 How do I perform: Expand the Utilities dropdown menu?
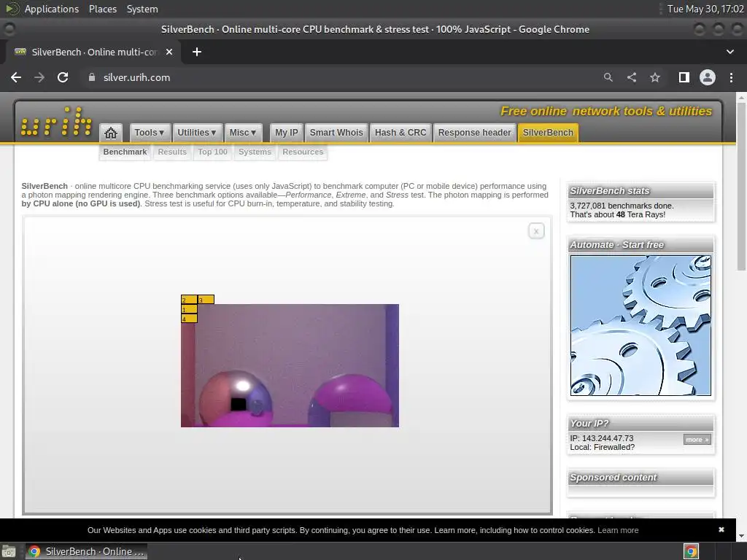pyautogui.click(x=197, y=133)
